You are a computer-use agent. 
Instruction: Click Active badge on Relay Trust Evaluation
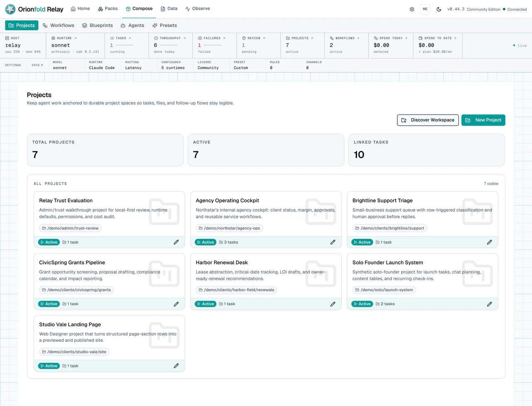point(49,242)
